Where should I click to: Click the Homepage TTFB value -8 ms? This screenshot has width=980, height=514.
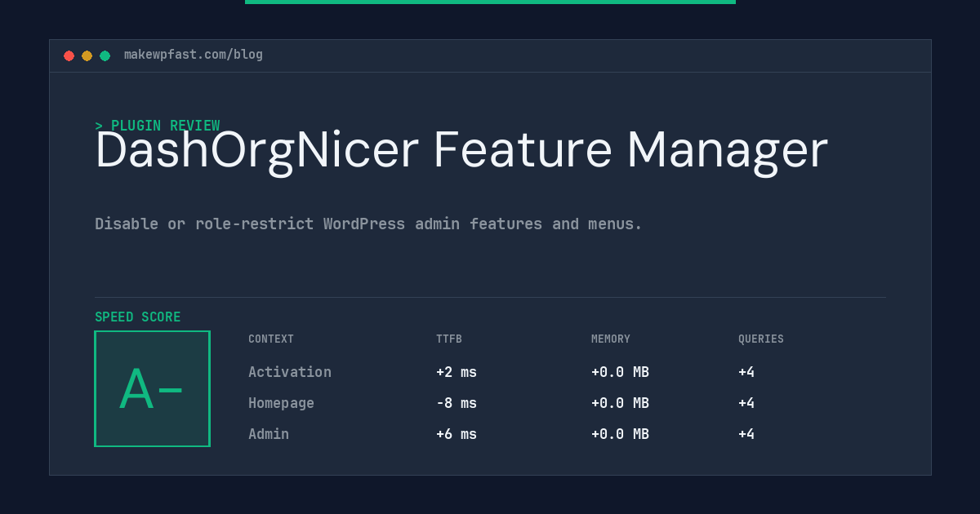click(457, 403)
